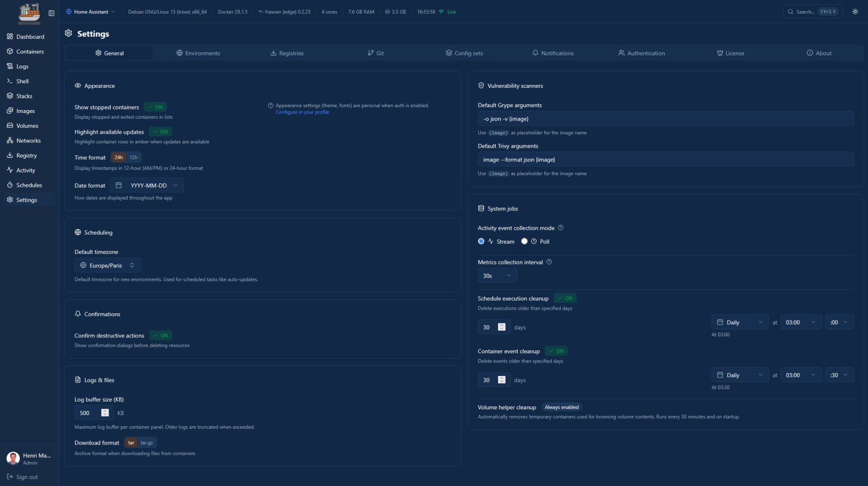Image resolution: width=868 pixels, height=486 pixels.
Task: Toggle the light/dark theme sun icon
Action: [854, 12]
